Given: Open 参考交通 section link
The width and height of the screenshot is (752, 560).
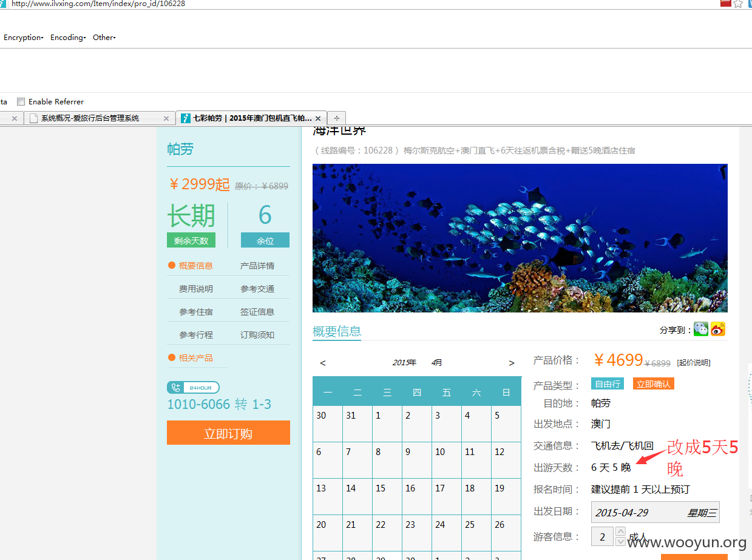Looking at the screenshot, I should pyautogui.click(x=257, y=289).
